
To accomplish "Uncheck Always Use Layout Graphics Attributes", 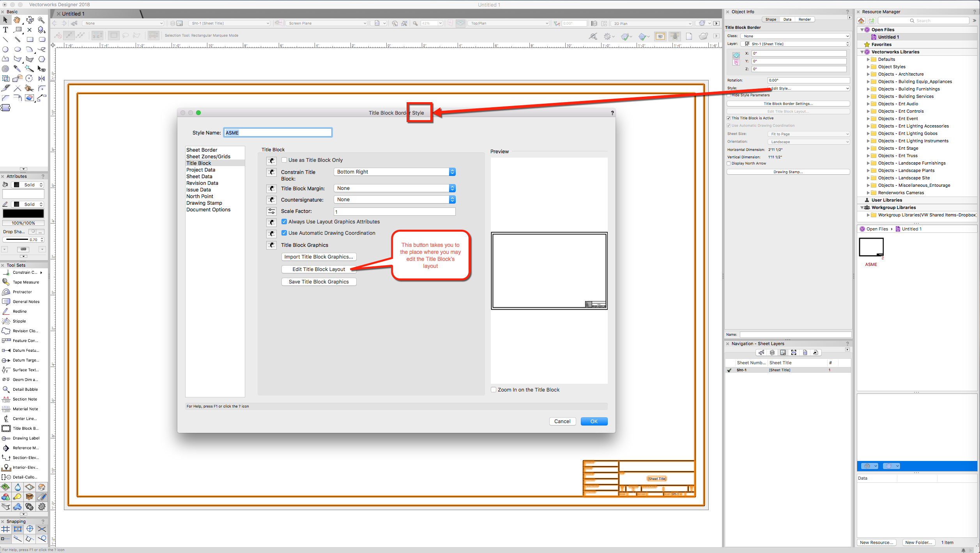I will 285,222.
